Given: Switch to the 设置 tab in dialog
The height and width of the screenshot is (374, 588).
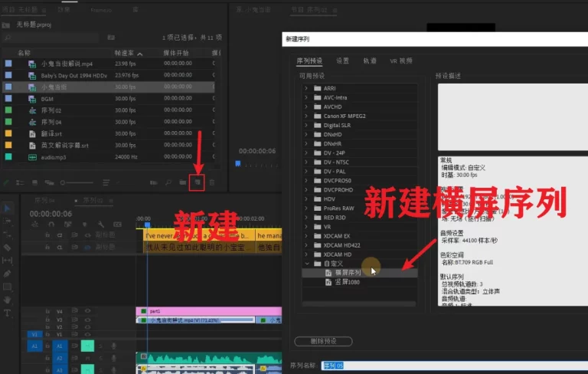Looking at the screenshot, I should (x=342, y=61).
